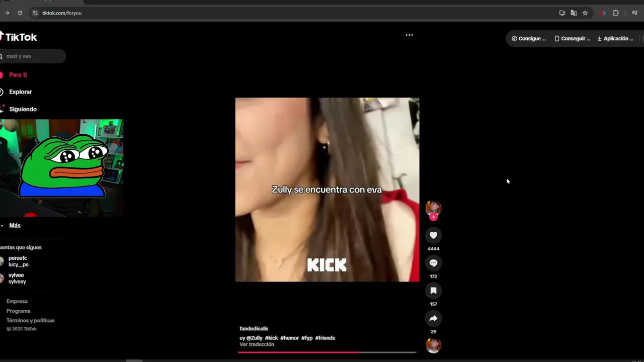Follow creator via red plus badge
The width and height of the screenshot is (644, 362).
(433, 217)
